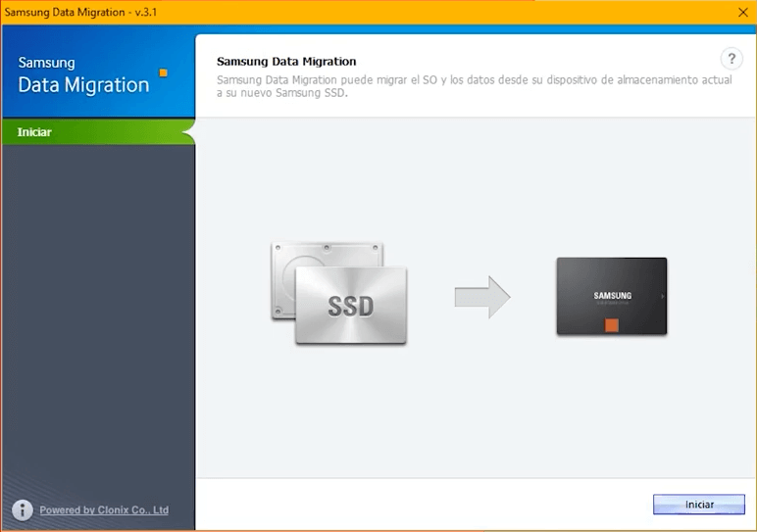757x532 pixels.
Task: Click the information icon beside Clonix link
Action: [23, 509]
